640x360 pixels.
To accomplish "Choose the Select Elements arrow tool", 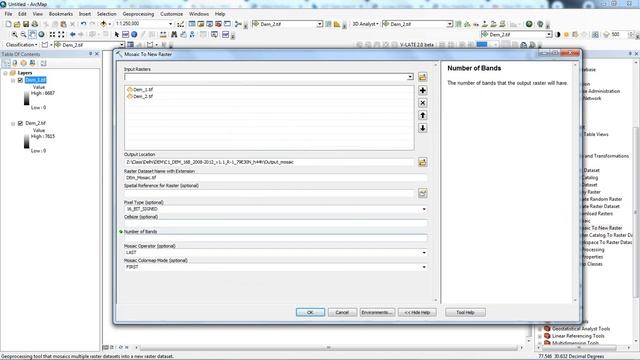I will 117,35.
